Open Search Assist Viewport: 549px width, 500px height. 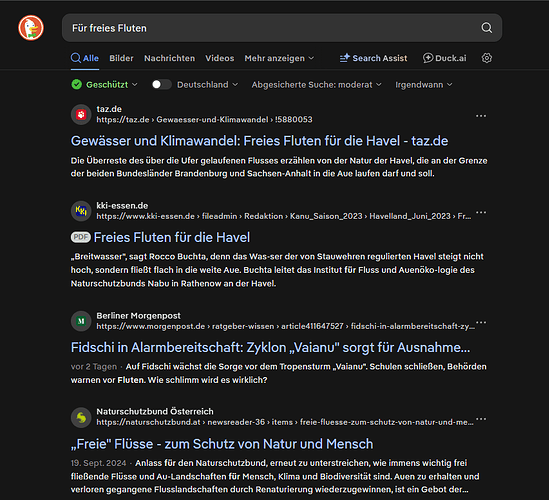click(373, 58)
